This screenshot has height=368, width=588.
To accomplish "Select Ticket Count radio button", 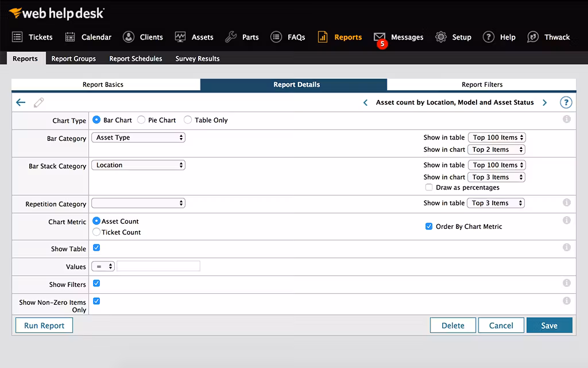I will [x=96, y=232].
